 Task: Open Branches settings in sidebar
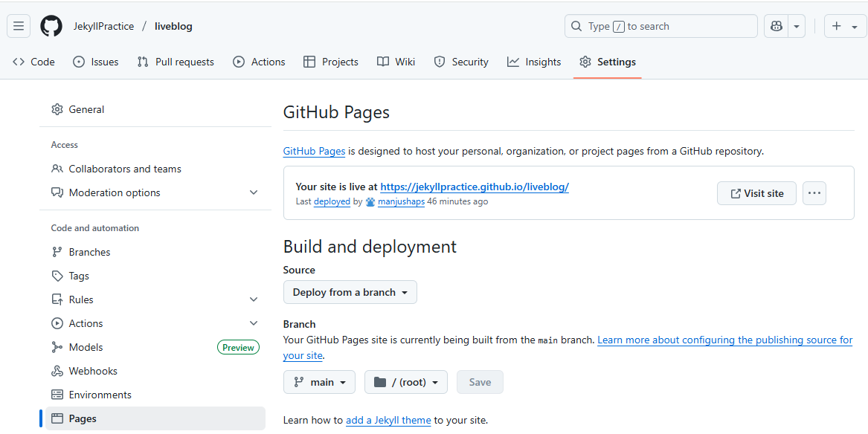[155, 252]
